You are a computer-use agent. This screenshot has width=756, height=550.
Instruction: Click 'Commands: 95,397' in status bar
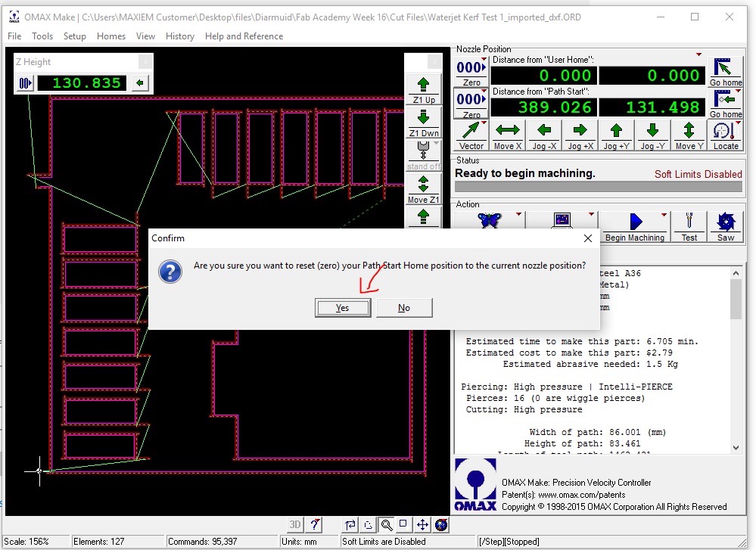coord(203,542)
